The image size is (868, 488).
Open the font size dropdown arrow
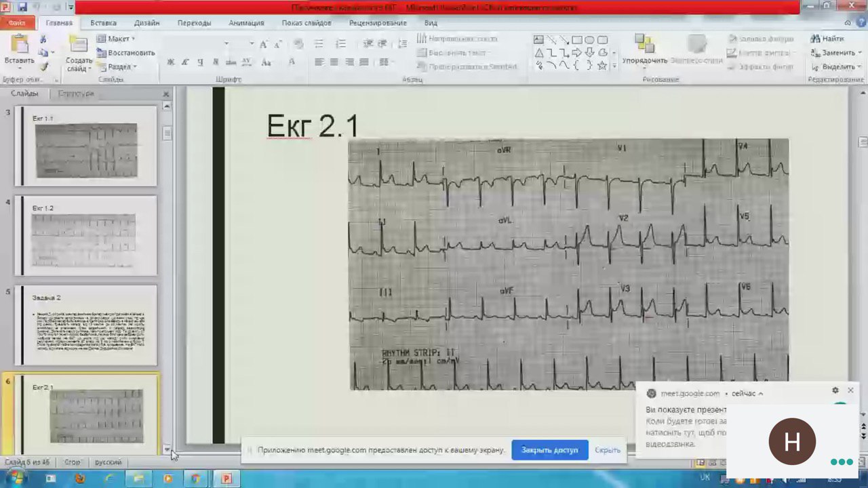coord(252,44)
